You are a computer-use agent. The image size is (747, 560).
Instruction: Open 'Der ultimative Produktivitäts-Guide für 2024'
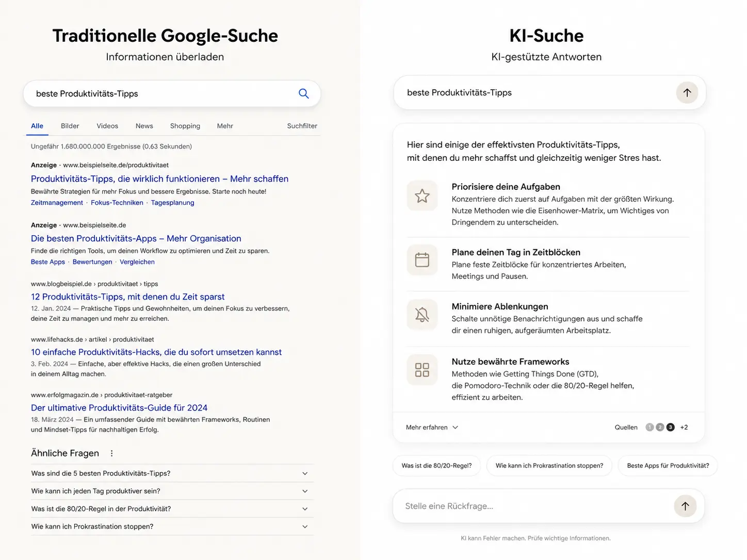pyautogui.click(x=119, y=408)
